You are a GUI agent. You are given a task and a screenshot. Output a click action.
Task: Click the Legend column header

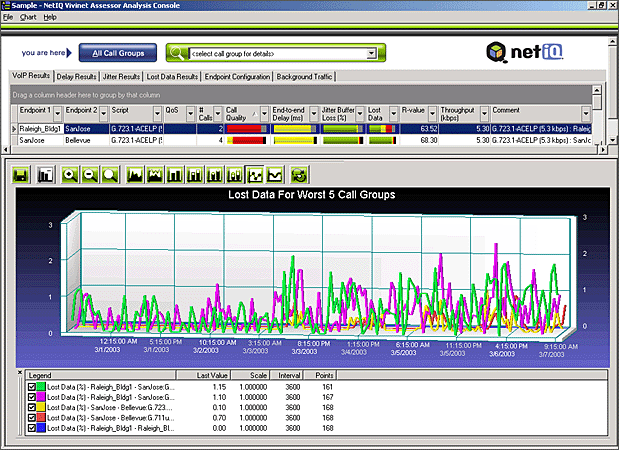point(100,375)
